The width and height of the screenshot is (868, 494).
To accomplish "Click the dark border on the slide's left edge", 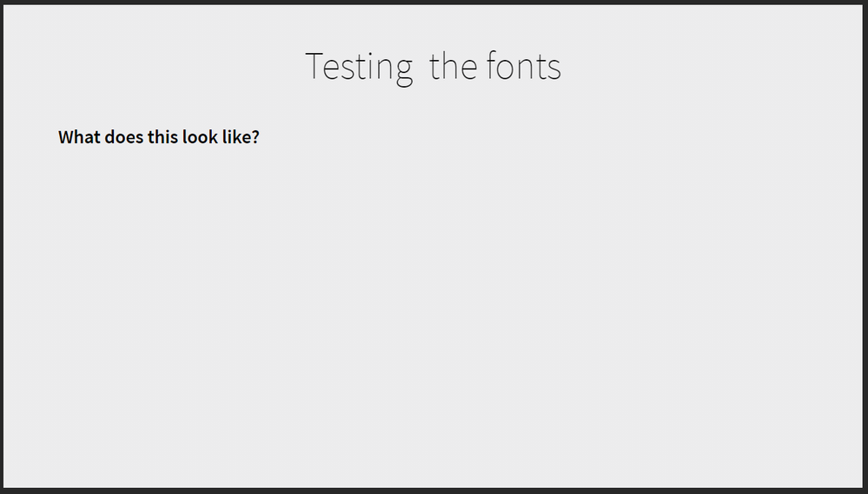I will [2, 247].
